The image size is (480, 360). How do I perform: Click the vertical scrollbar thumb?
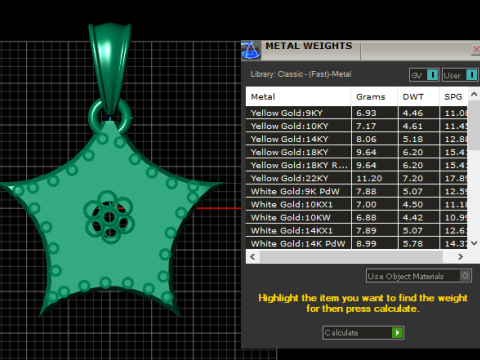click(474, 125)
